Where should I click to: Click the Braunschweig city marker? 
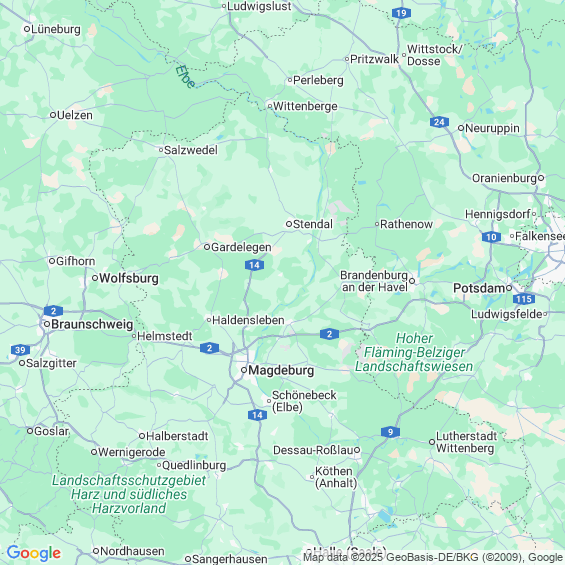click(x=47, y=324)
